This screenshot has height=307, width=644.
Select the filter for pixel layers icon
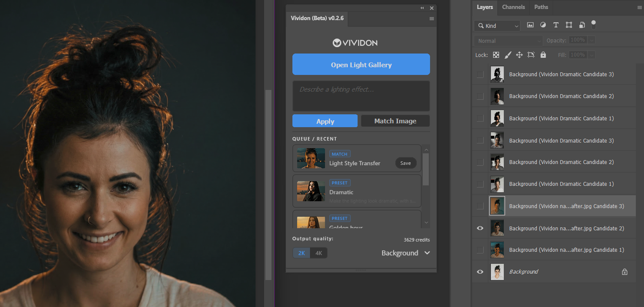530,25
